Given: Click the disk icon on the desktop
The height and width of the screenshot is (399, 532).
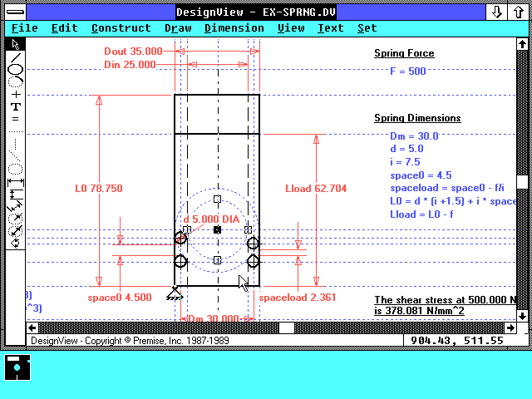Looking at the screenshot, I should click(x=17, y=367).
